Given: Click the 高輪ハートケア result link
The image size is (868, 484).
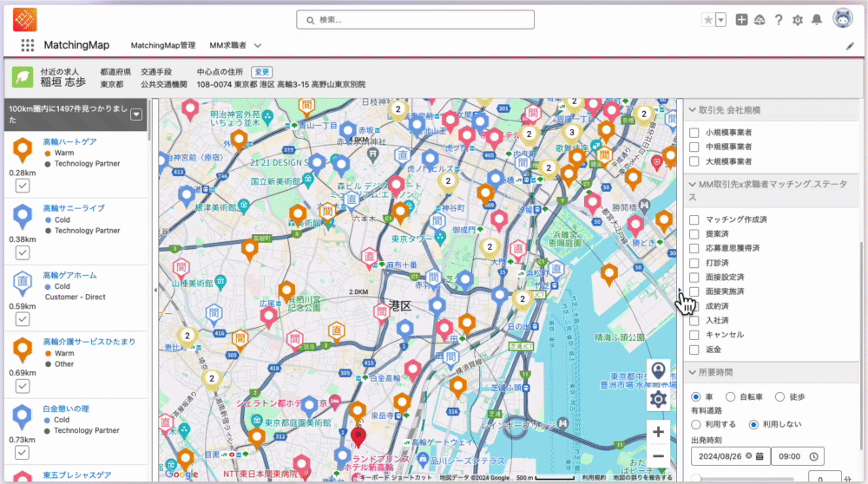Looking at the screenshot, I should 69,141.
